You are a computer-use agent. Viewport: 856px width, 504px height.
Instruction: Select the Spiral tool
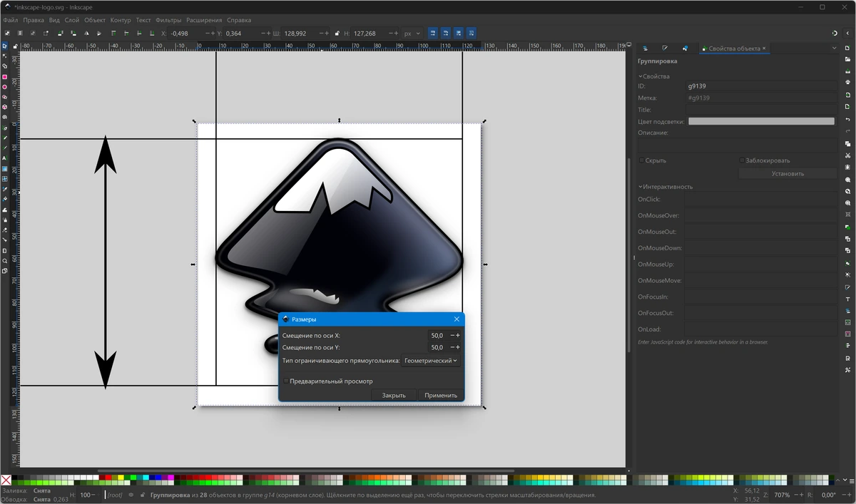[x=4, y=117]
